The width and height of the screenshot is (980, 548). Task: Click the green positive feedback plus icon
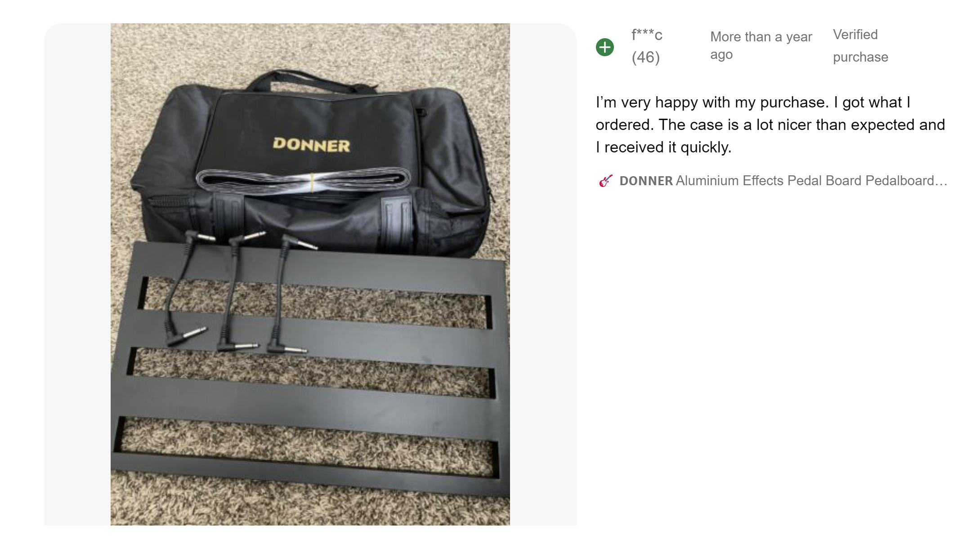click(x=604, y=47)
